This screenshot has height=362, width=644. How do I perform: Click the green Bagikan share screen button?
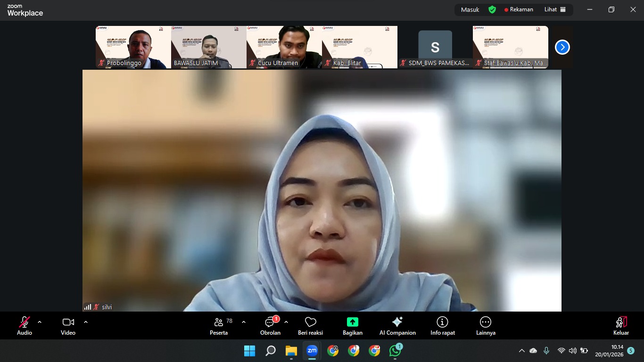pyautogui.click(x=352, y=325)
